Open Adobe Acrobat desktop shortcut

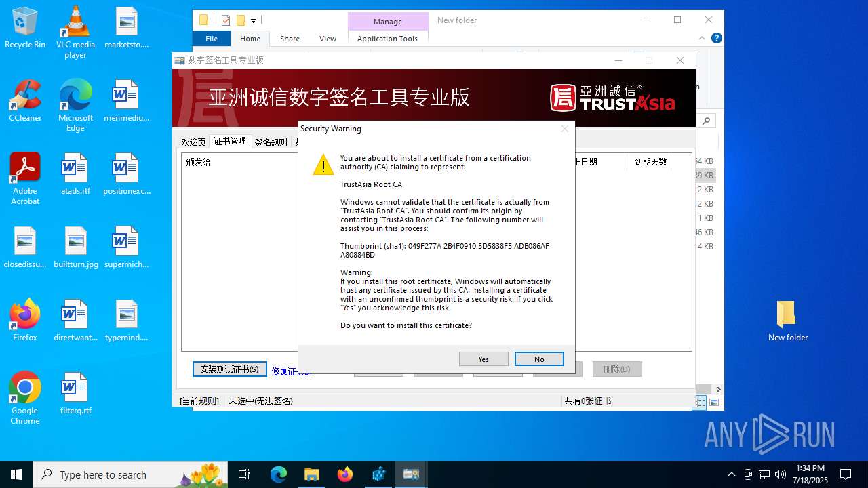click(x=25, y=178)
